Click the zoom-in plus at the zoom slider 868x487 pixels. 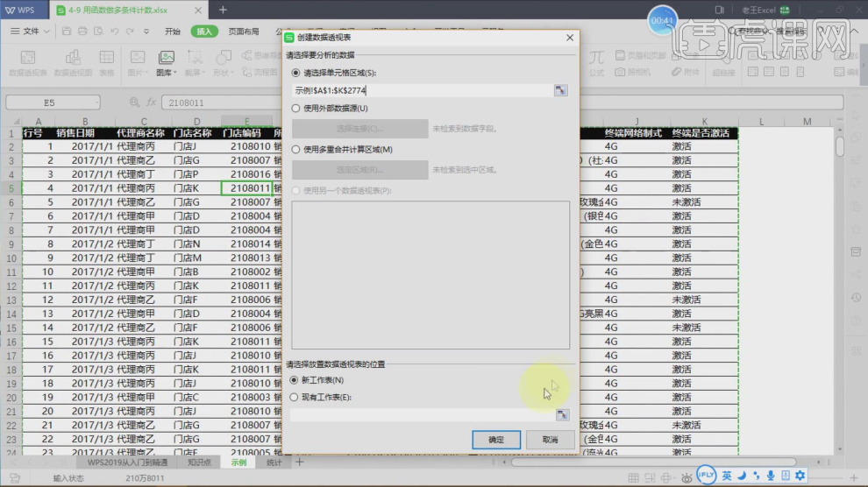(854, 477)
